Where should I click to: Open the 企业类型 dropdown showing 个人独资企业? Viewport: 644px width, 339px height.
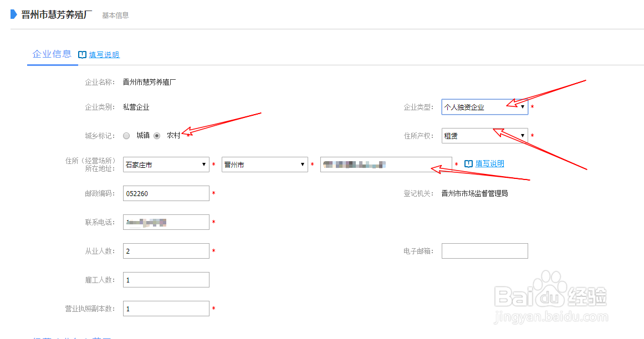[x=484, y=107]
